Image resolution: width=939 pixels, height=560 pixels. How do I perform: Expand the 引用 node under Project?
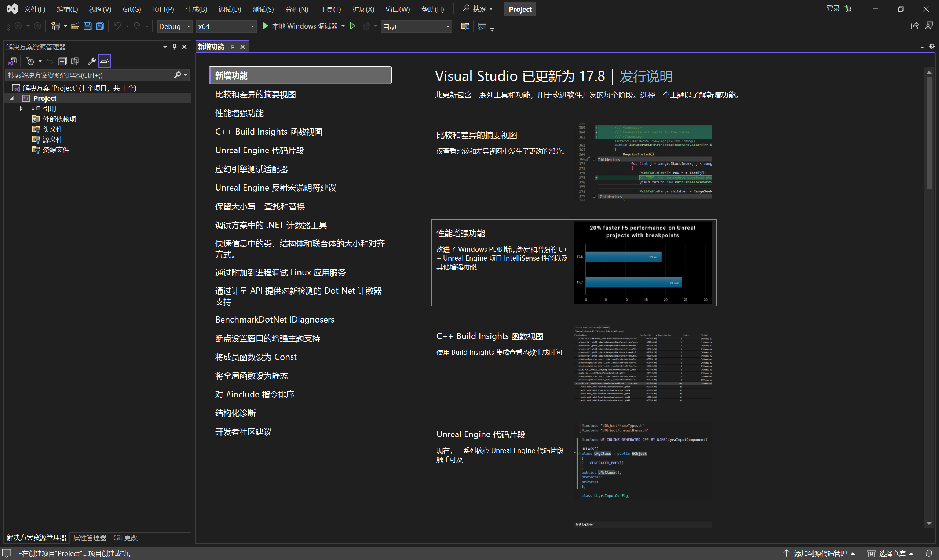[x=21, y=108]
